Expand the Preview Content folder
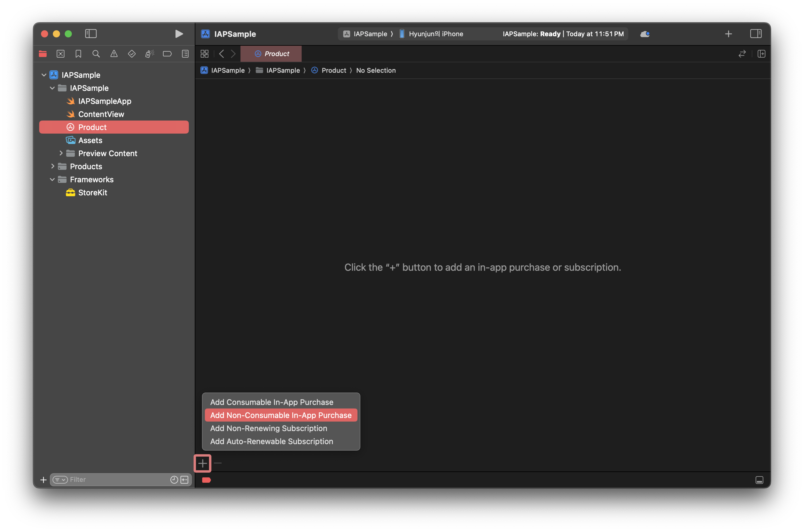The height and width of the screenshot is (532, 804). coord(61,153)
